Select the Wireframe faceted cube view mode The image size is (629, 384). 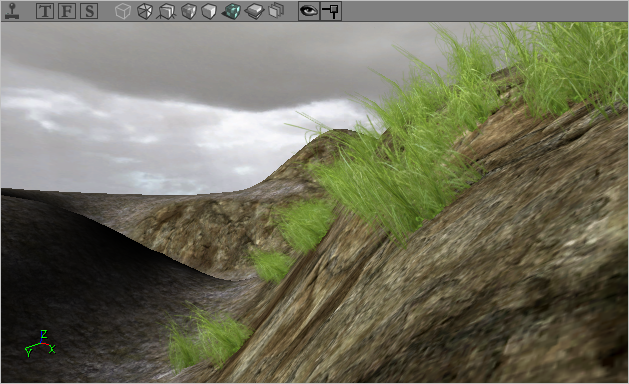tap(144, 11)
